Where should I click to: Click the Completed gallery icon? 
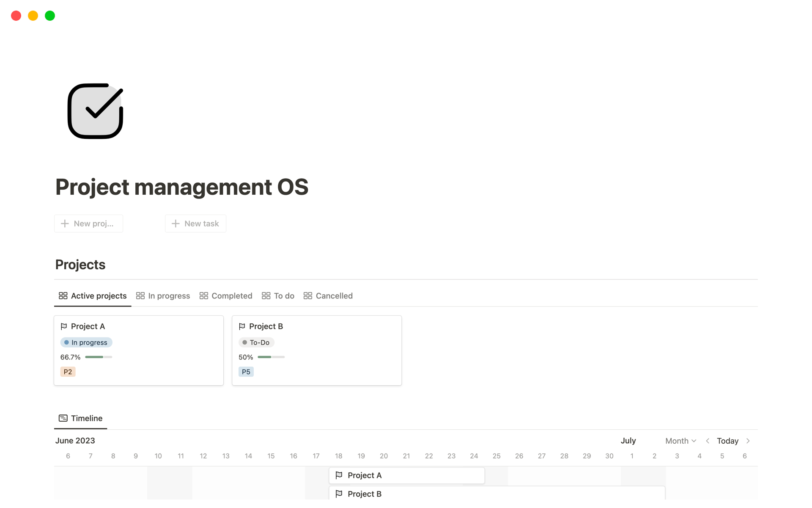[x=203, y=295]
